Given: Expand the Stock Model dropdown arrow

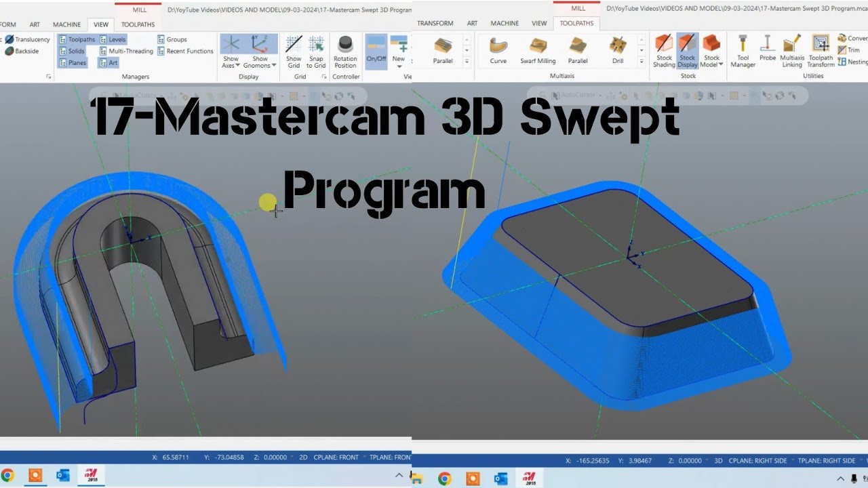Looking at the screenshot, I should (x=721, y=64).
